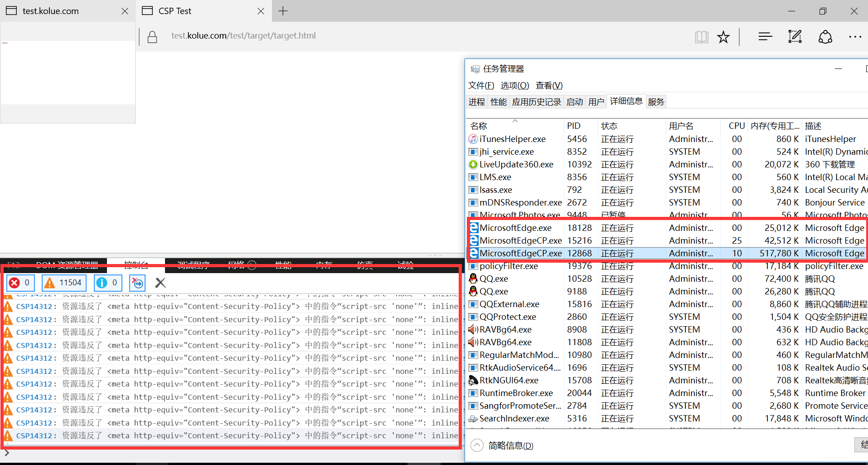868x465 pixels.
Task: Click the Make a Web Note icon
Action: click(x=795, y=37)
